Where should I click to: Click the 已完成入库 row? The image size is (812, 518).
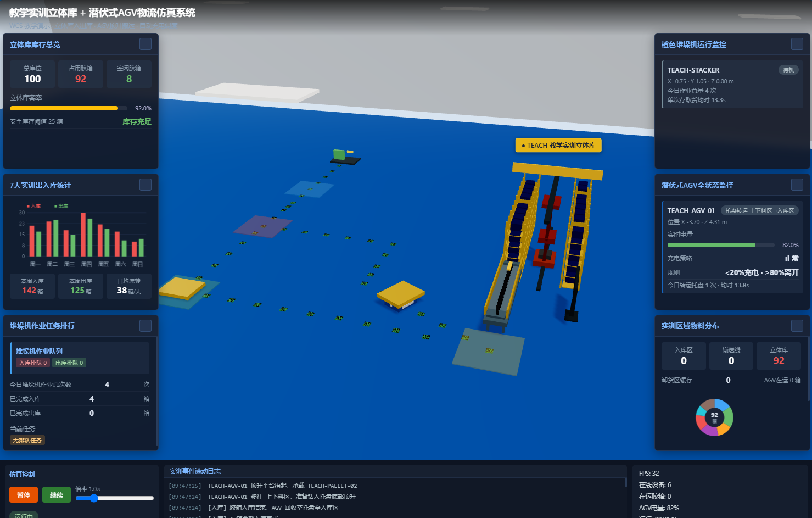tap(80, 399)
